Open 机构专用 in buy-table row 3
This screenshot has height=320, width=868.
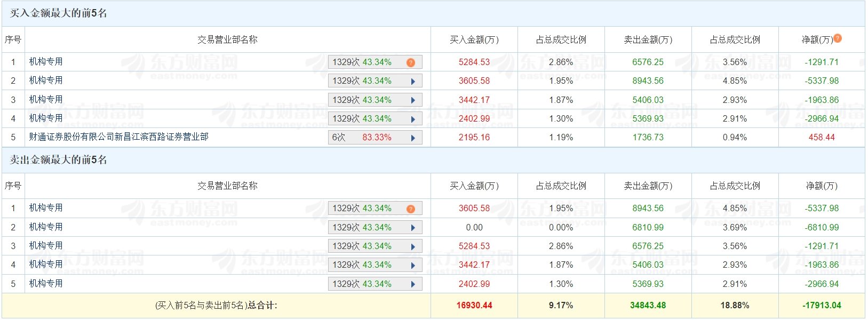coord(46,100)
